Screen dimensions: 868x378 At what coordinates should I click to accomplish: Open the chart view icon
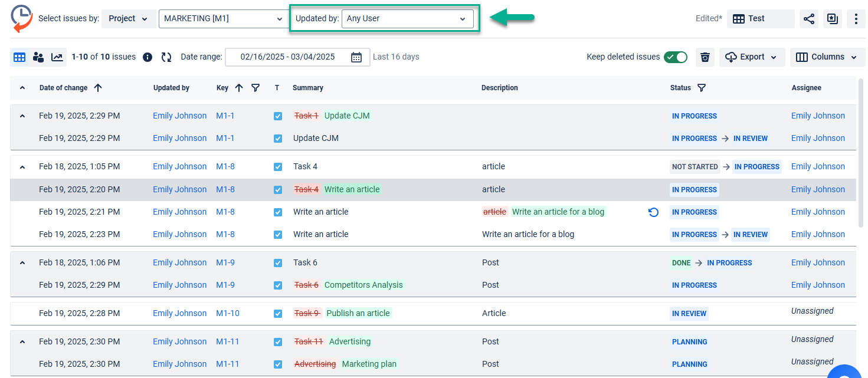[x=57, y=57]
